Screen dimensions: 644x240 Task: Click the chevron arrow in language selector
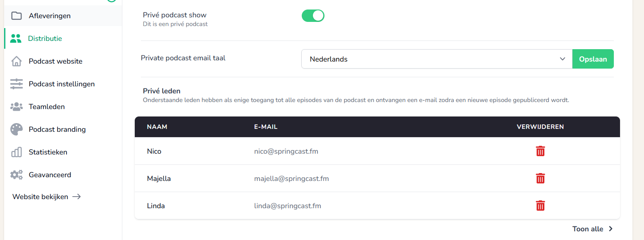coord(562,59)
